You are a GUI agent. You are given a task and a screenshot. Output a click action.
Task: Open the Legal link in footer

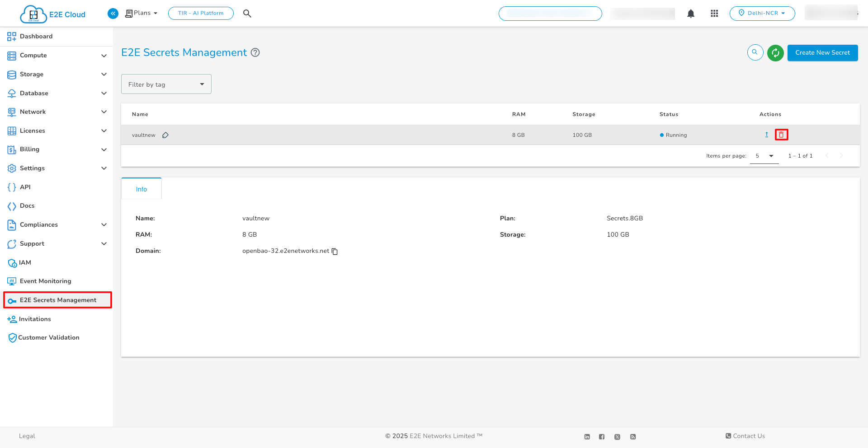point(27,436)
